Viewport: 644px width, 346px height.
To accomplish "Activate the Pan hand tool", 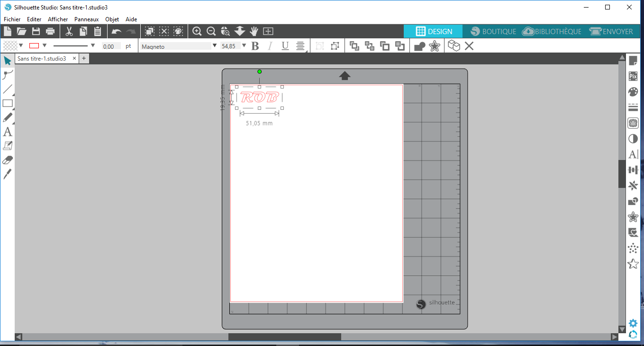I will (x=254, y=31).
